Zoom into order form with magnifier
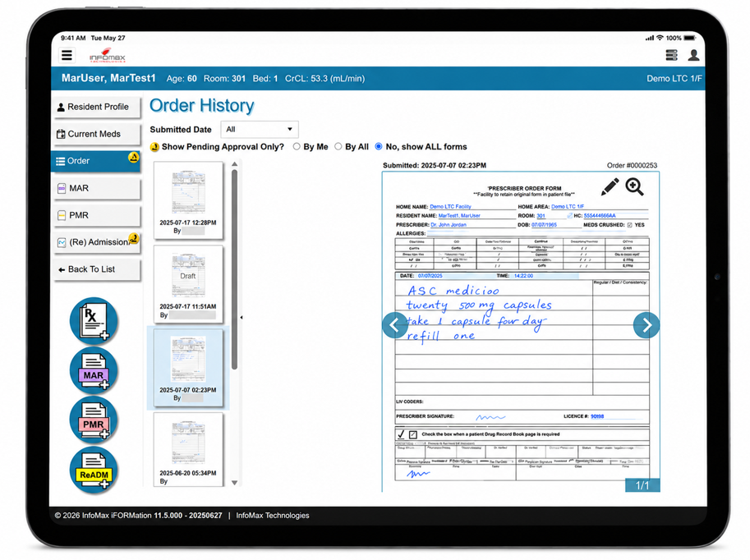This screenshot has height=560, width=750. point(635,186)
